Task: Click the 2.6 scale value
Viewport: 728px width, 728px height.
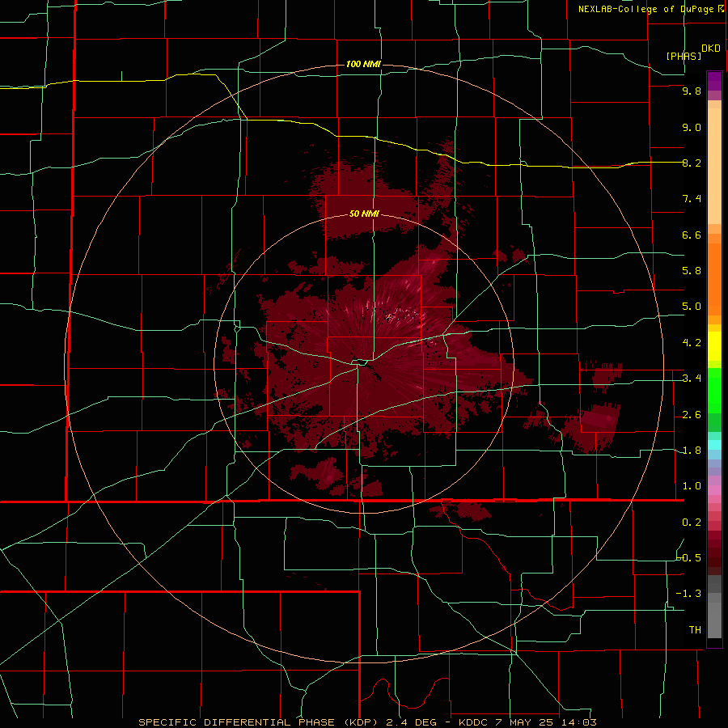Action: pyautogui.click(x=692, y=415)
